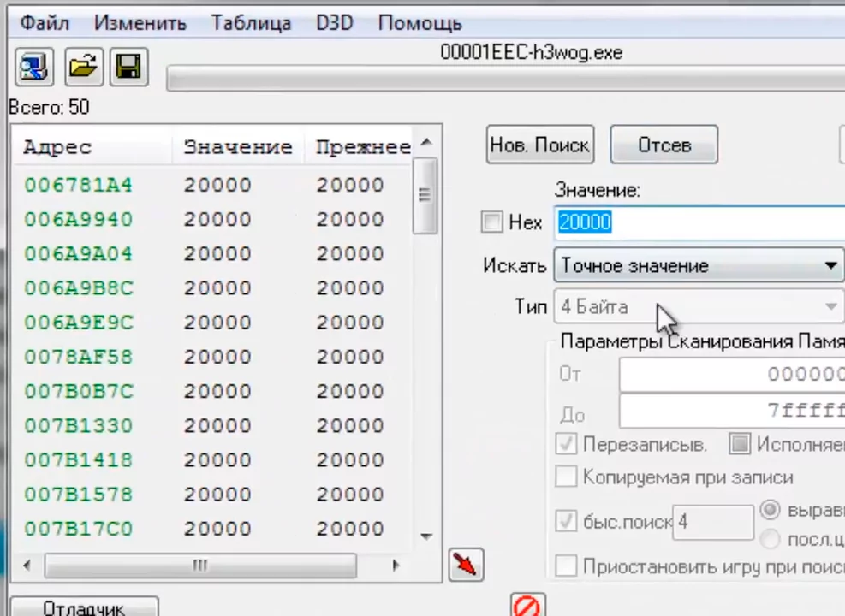Select address 007B1418 in results
This screenshot has width=845, height=616.
[78, 459]
